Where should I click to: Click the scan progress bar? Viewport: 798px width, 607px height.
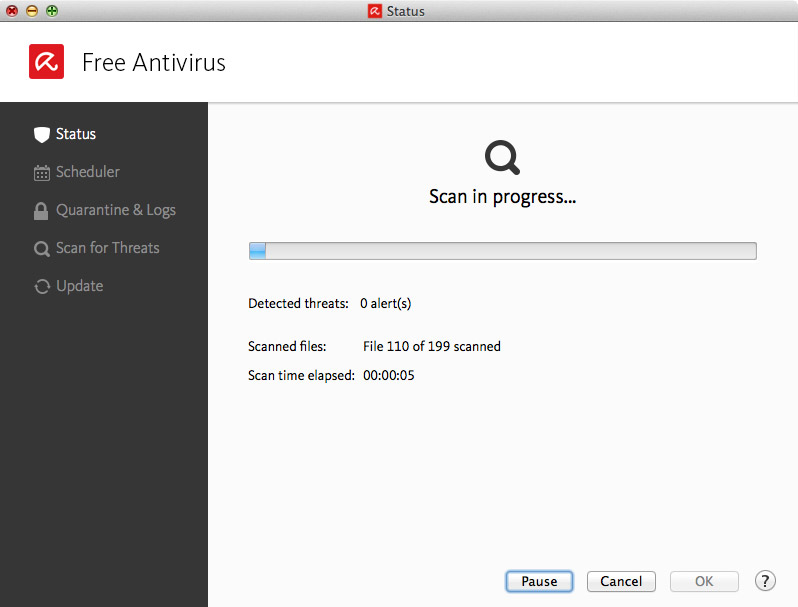point(502,251)
